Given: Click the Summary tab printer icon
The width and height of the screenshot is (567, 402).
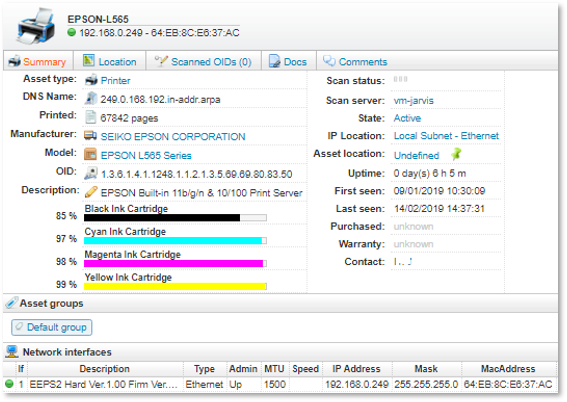Looking at the screenshot, I should pos(14,61).
